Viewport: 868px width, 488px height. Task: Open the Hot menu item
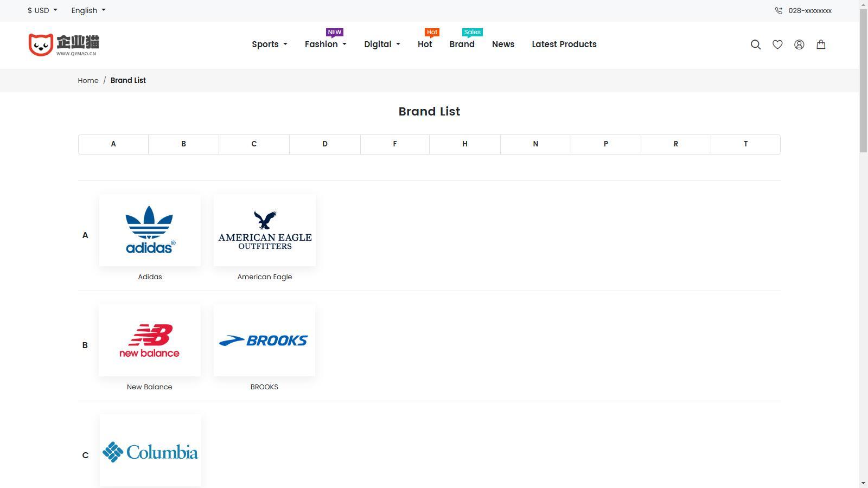pos(425,44)
